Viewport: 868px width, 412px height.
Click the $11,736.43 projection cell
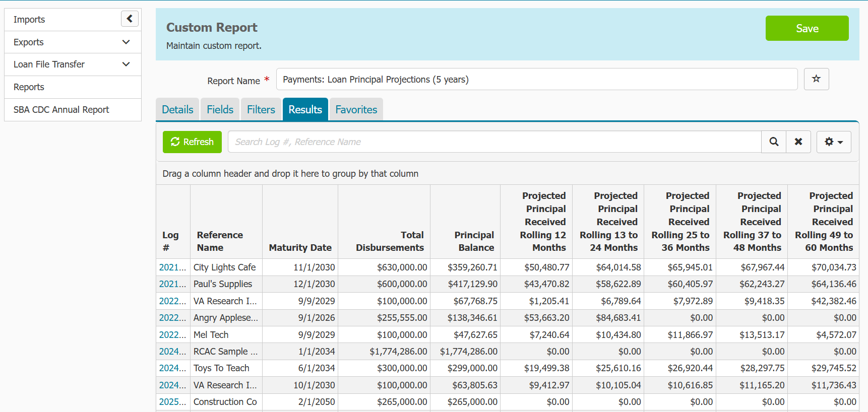click(824, 385)
